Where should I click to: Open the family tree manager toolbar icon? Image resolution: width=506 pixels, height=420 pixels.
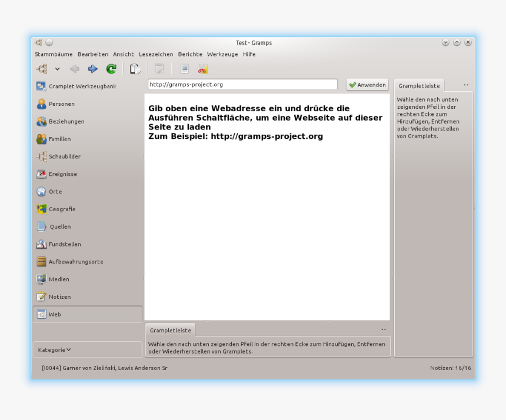coord(42,69)
